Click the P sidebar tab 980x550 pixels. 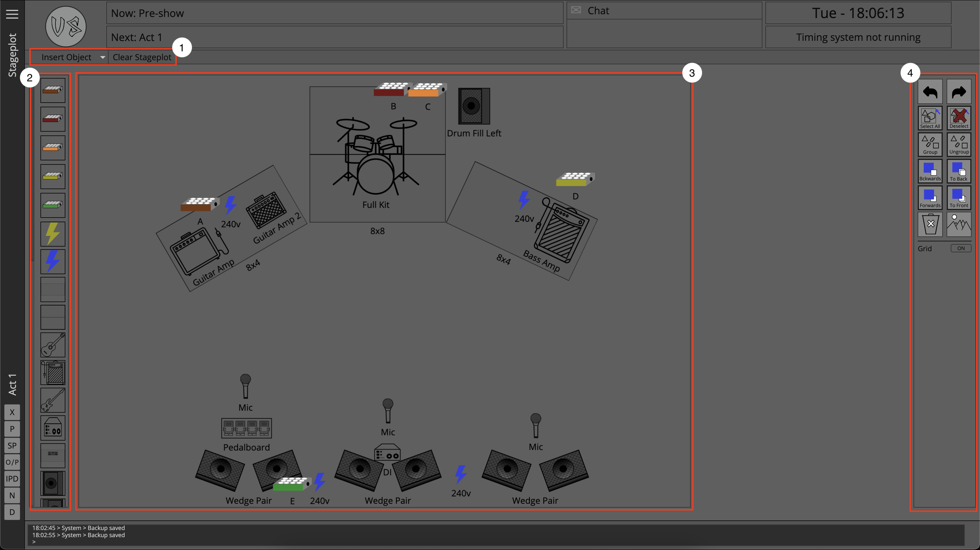click(12, 429)
